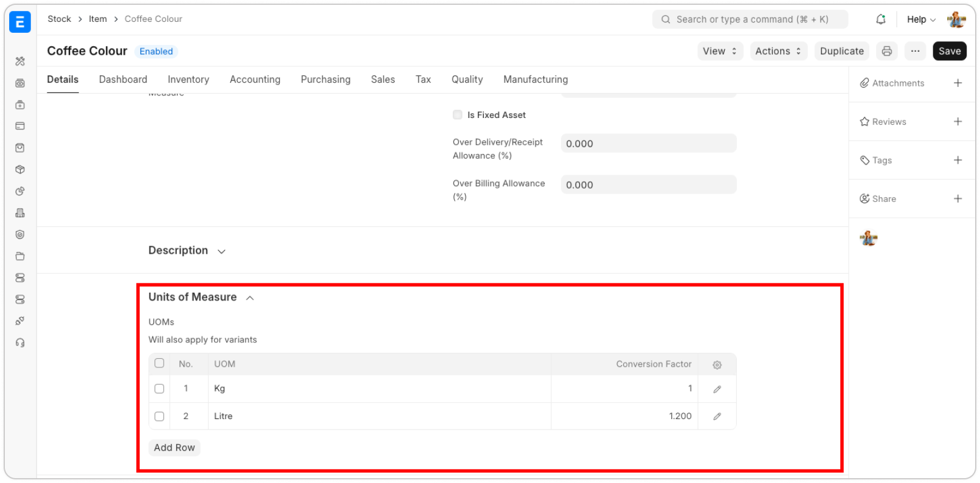Add a tag with plus icon
The image size is (980, 483).
point(958,160)
